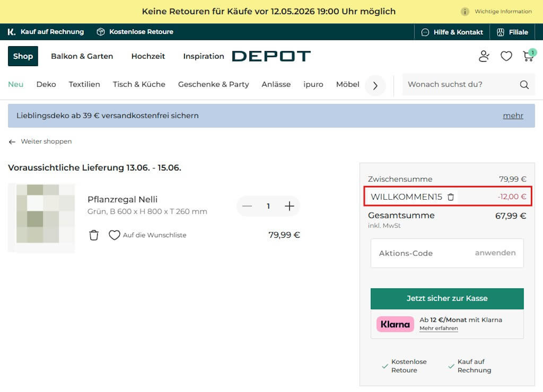Click the store icon for Filiale
The width and height of the screenshot is (543, 392).
[x=501, y=32]
